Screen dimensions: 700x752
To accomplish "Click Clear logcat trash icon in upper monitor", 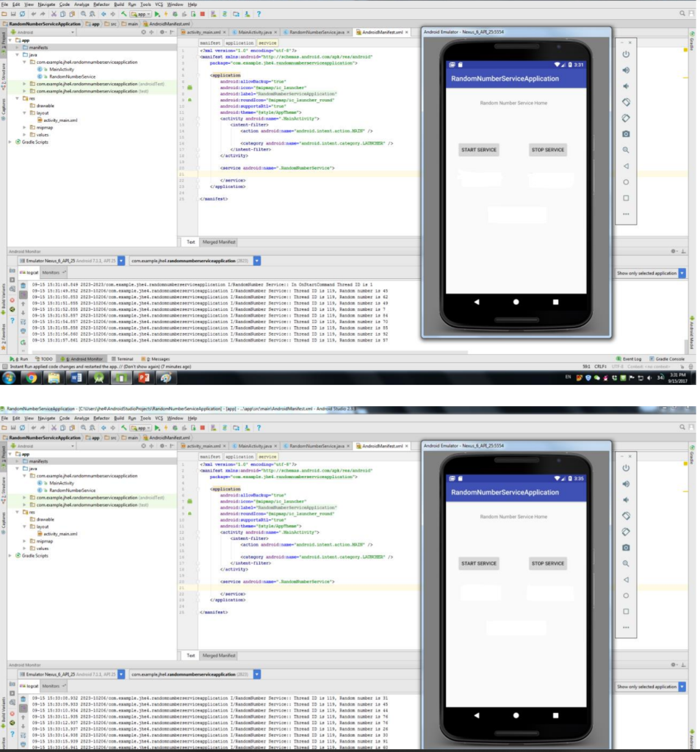I will click(23, 286).
